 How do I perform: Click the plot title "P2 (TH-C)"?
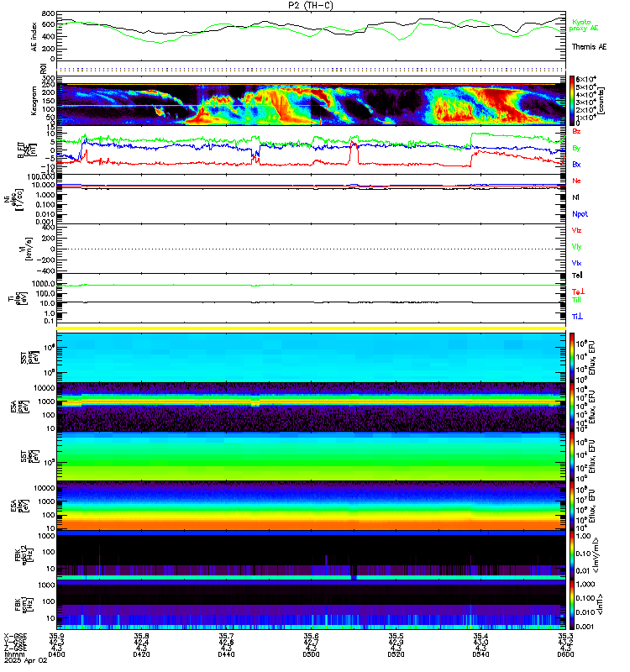point(311,5)
